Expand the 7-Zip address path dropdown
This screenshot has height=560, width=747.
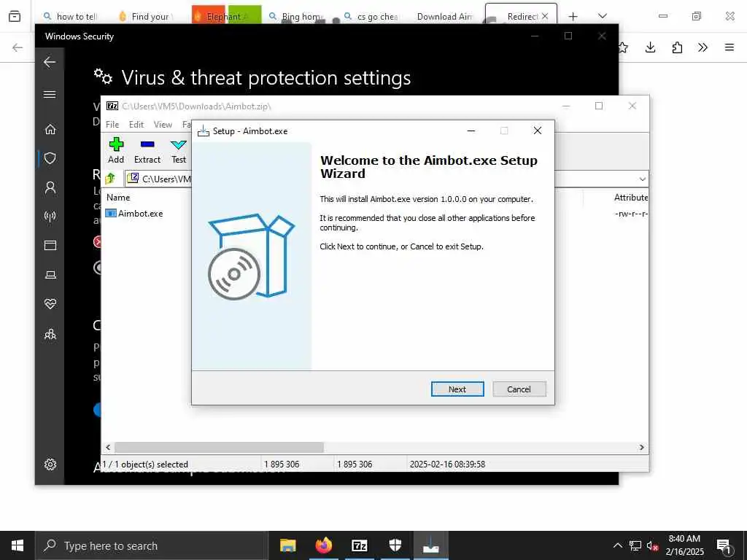642,179
